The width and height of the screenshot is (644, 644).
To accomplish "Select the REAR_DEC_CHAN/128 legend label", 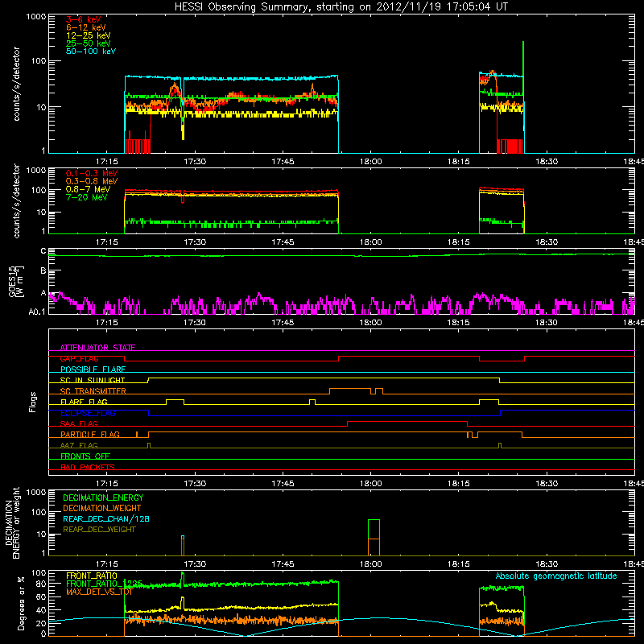I will click(106, 519).
